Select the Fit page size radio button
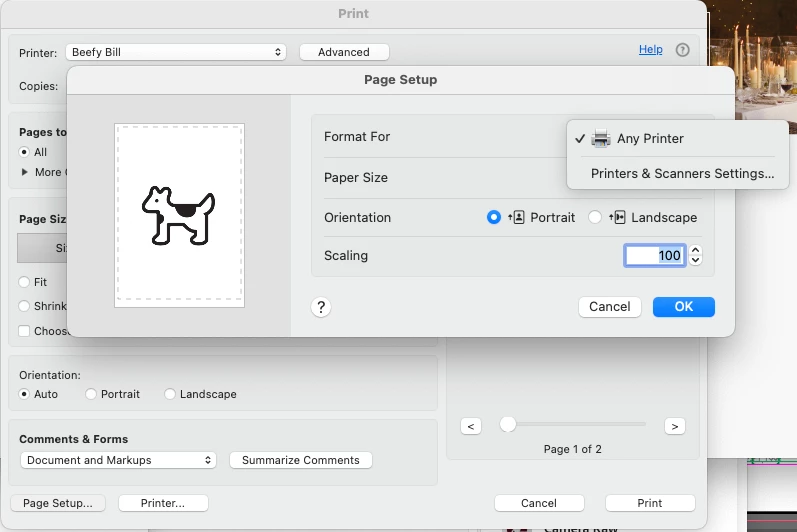 pyautogui.click(x=24, y=282)
